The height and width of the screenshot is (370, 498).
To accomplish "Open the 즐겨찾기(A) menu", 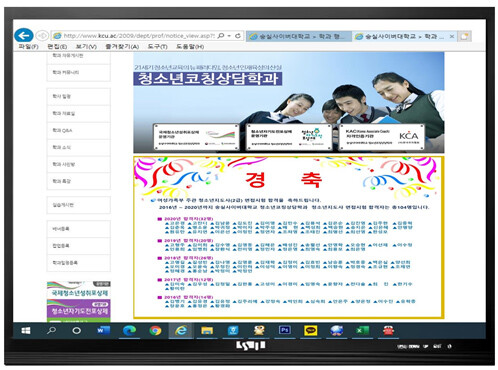I will point(122,47).
